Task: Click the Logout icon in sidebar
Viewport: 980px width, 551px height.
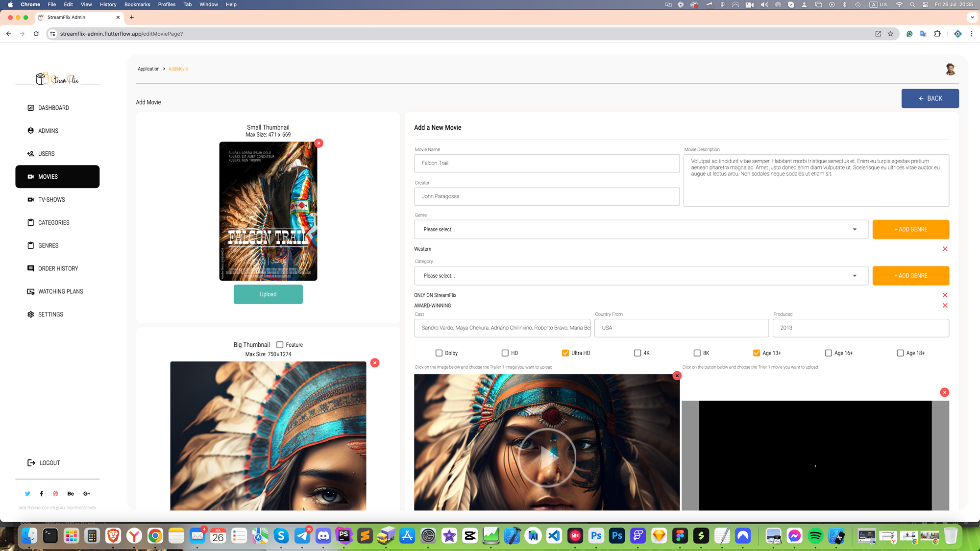Action: (31, 463)
